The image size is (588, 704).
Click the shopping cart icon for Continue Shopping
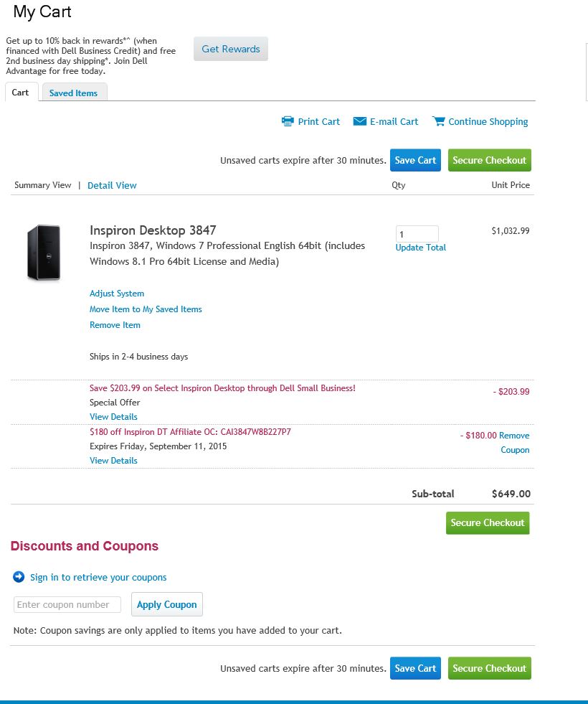pos(438,121)
